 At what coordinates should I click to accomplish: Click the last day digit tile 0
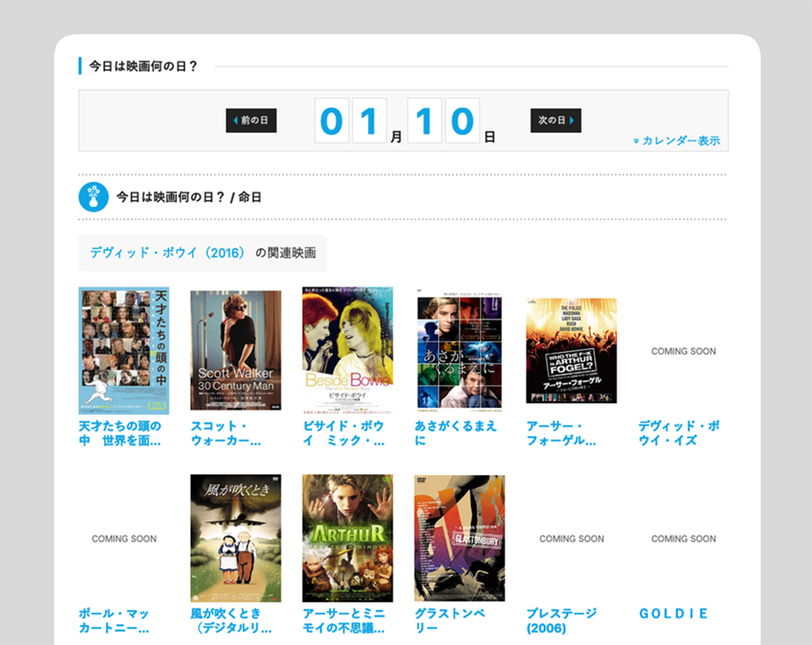point(462,120)
